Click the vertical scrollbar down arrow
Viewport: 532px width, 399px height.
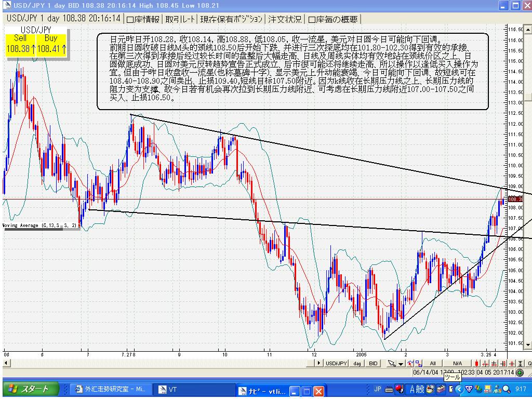coord(528,345)
